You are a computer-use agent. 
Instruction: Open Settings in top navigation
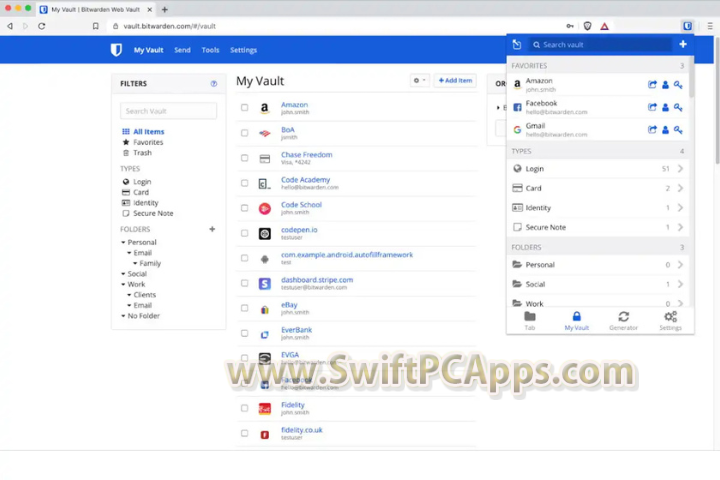tap(243, 50)
